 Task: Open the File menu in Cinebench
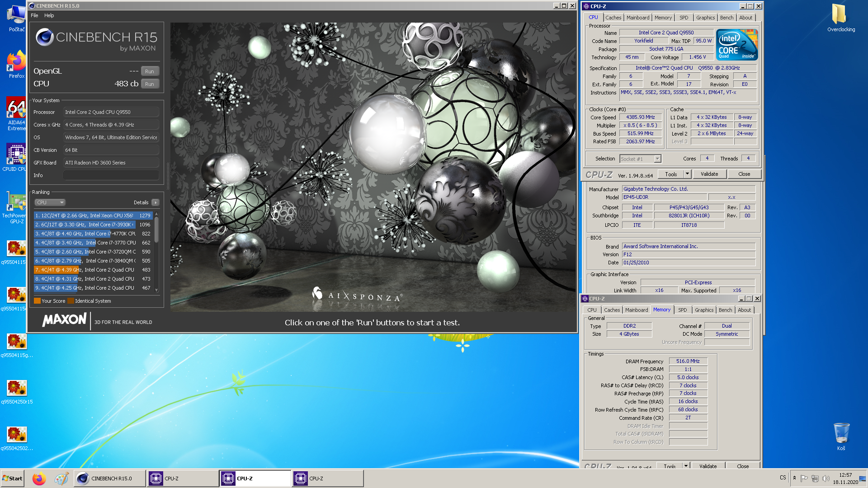click(34, 15)
